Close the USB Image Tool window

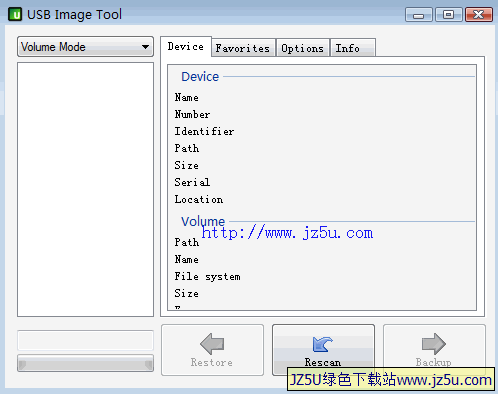pos(479,15)
